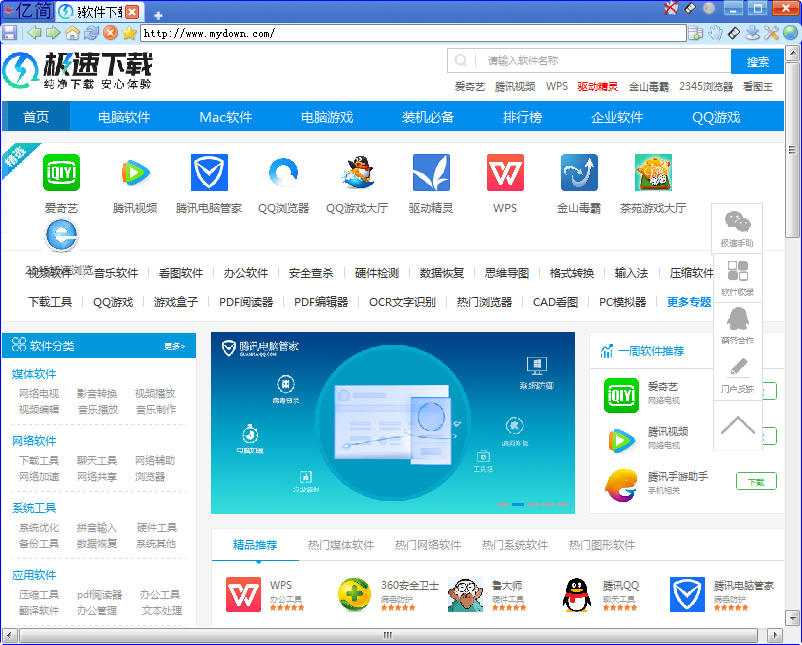Click the save floppy disk icon
Image resolution: width=802 pixels, height=645 pixels.
coord(10,33)
